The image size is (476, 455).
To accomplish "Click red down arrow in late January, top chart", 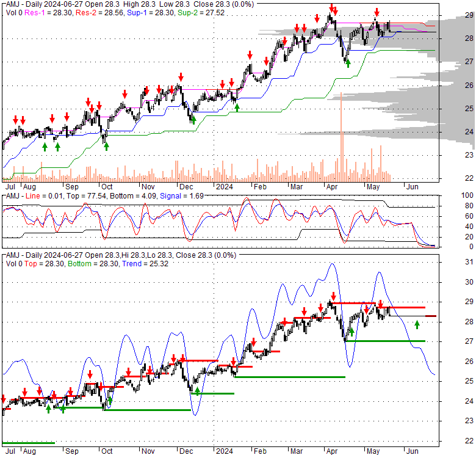I will pyautogui.click(x=250, y=56).
